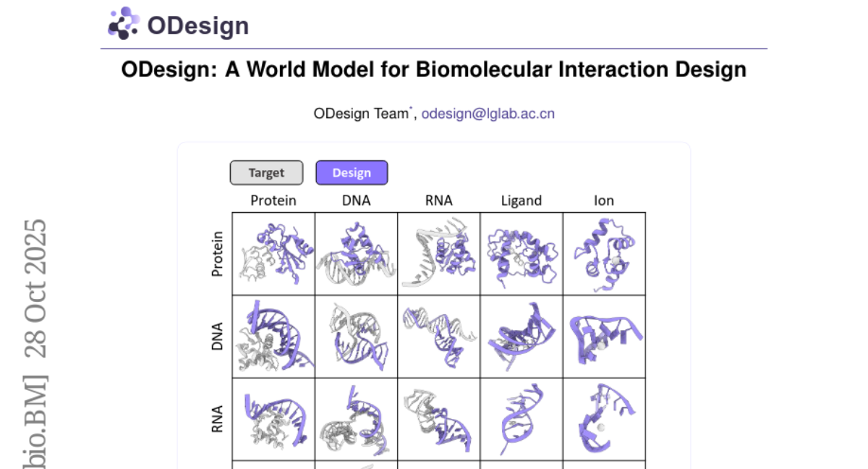The height and width of the screenshot is (469, 868).
Task: Select the DNA-DNA structure thumbnail
Action: (x=356, y=337)
